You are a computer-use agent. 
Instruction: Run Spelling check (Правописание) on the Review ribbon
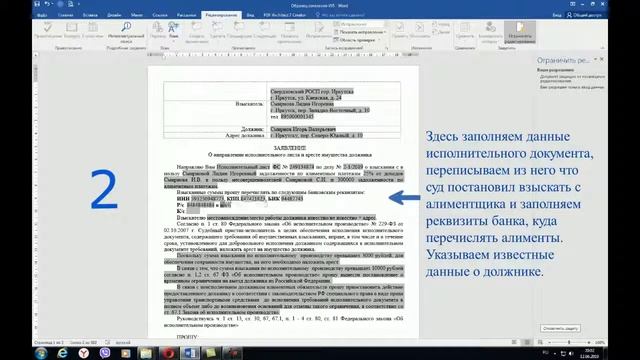click(x=48, y=31)
